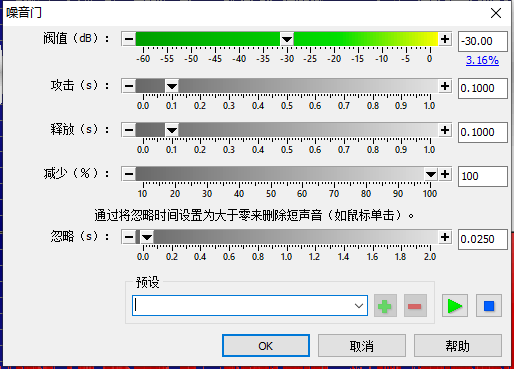Increase ignore time with the plus button
Viewport: 514px width, 369px height.
[x=445, y=237]
